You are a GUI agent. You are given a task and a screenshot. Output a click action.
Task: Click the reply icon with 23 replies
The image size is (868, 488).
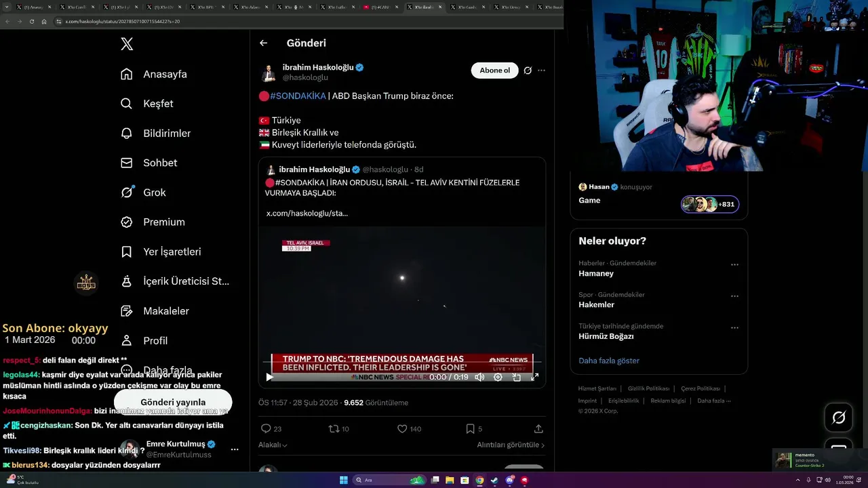tap(267, 428)
